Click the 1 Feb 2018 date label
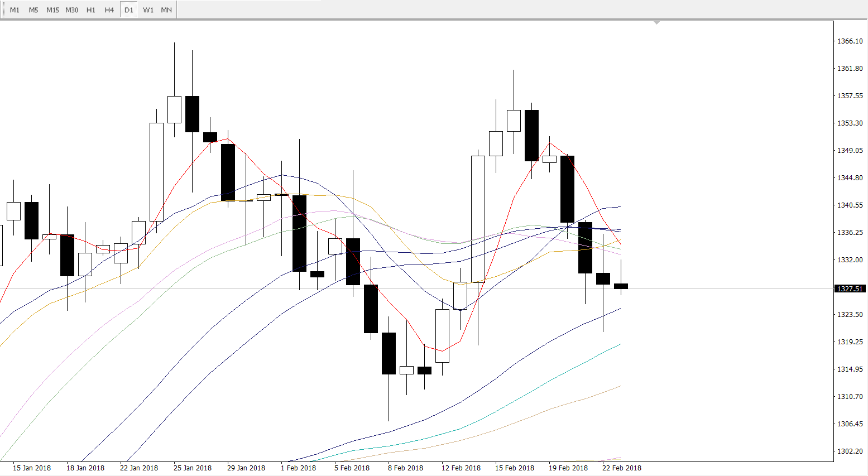The image size is (868, 476). [298, 468]
